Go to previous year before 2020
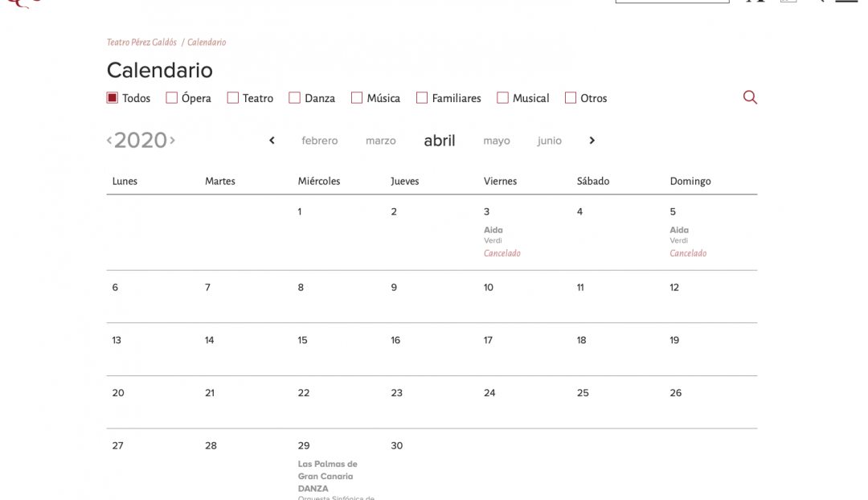This screenshot has height=500, width=868. (x=109, y=141)
